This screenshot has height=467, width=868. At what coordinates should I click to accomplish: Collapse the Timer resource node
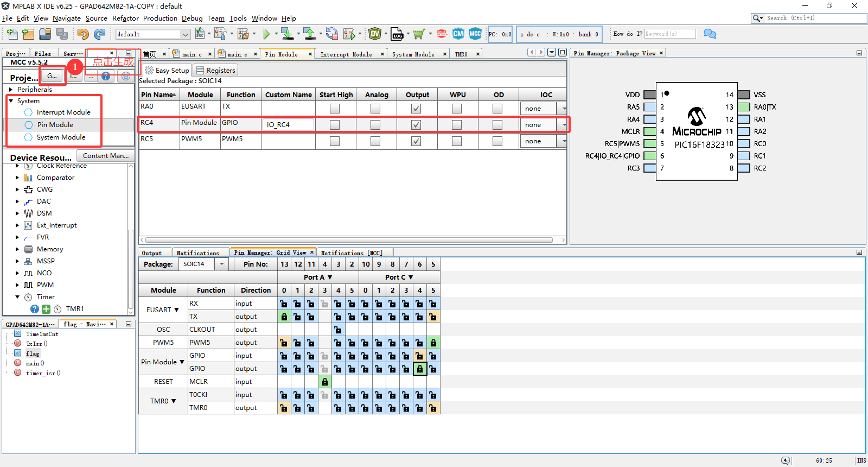17,297
